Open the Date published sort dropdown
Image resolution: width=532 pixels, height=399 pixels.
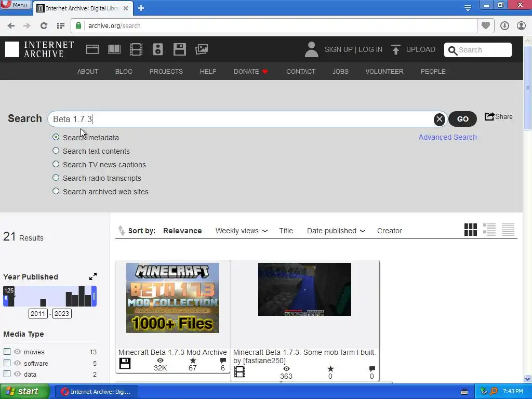(336, 231)
